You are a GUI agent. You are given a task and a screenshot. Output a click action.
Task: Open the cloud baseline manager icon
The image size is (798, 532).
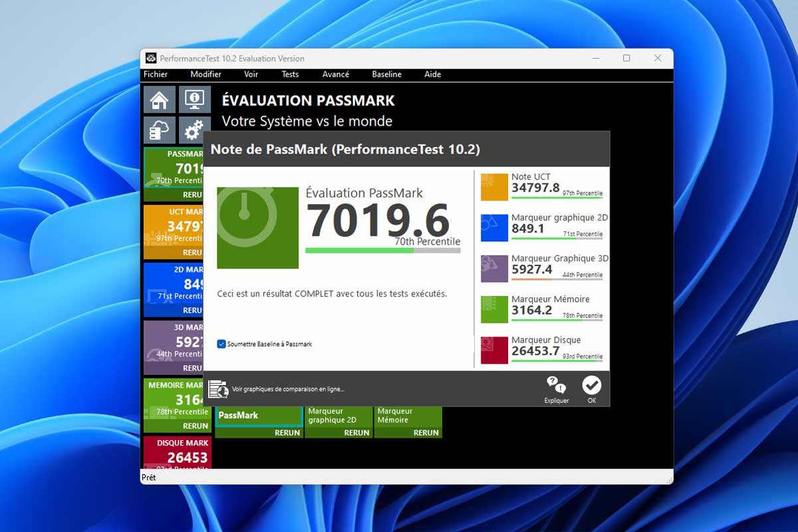[160, 130]
